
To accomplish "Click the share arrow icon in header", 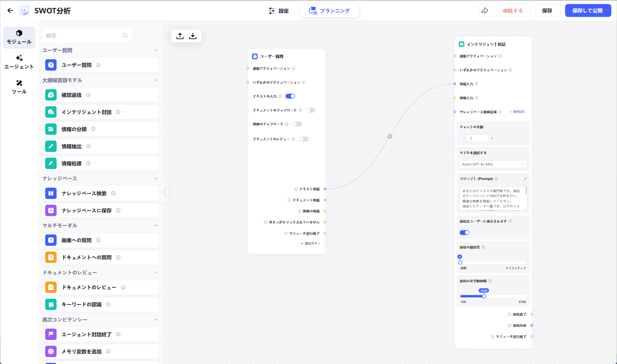I will pyautogui.click(x=485, y=10).
